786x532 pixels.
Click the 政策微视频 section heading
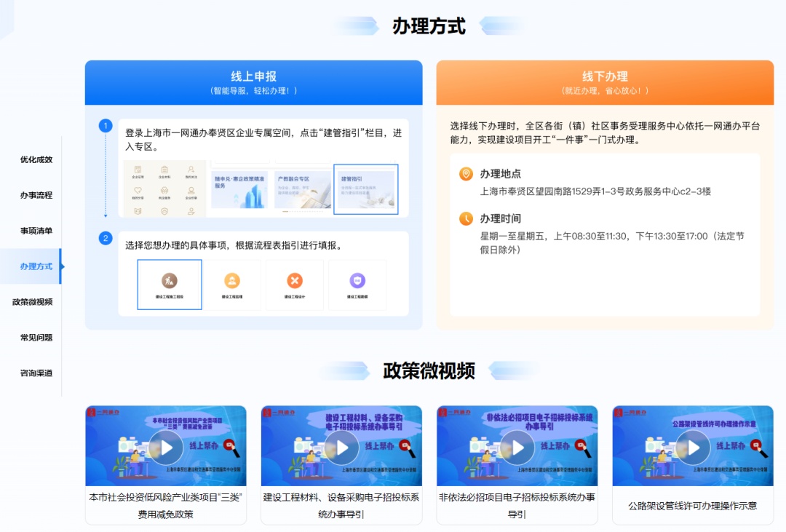(x=429, y=370)
